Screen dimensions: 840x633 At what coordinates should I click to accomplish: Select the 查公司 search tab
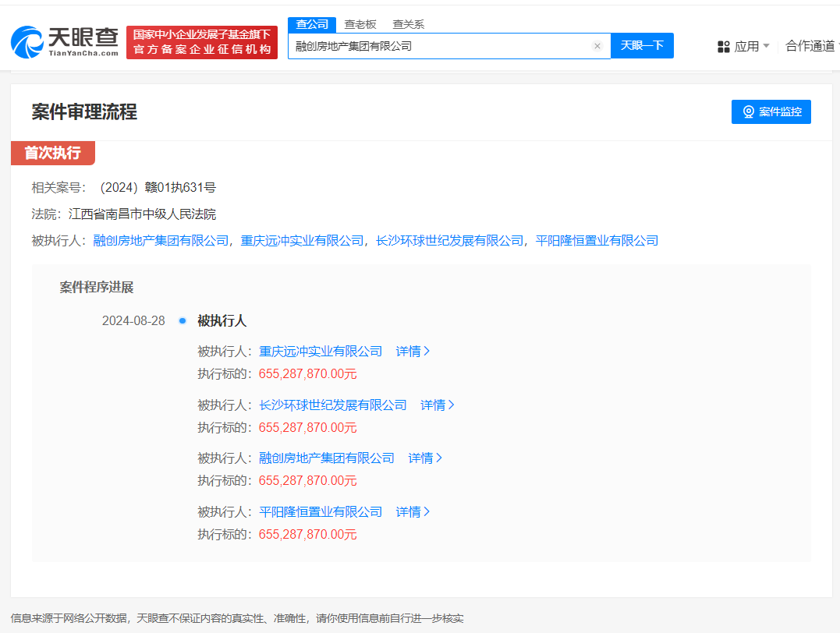click(312, 24)
